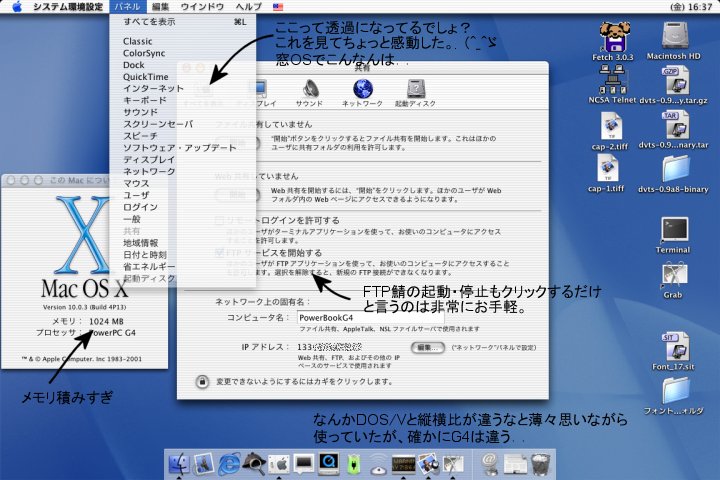The image size is (720, 480).
Task: Click System Preferences icon in the Dock
Action: tap(279, 464)
